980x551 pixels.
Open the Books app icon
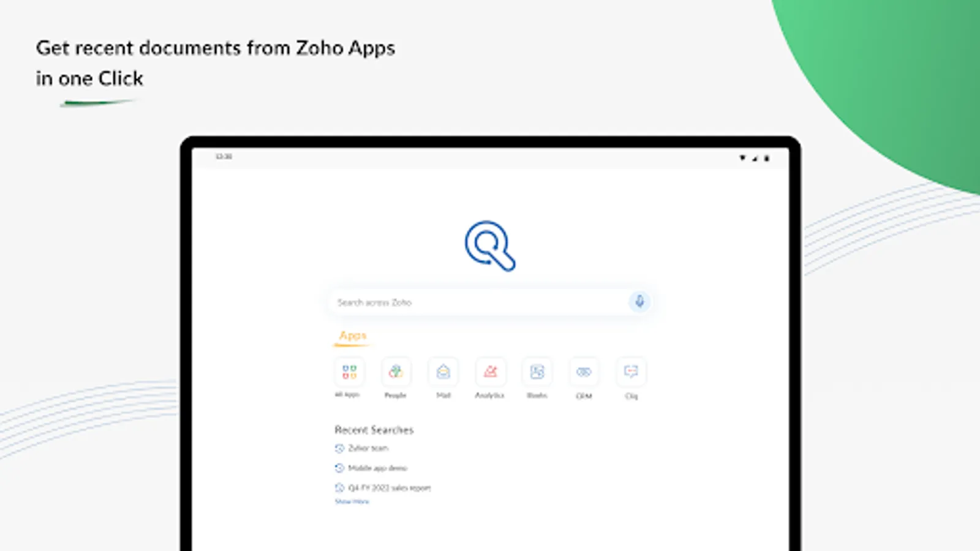(x=537, y=372)
